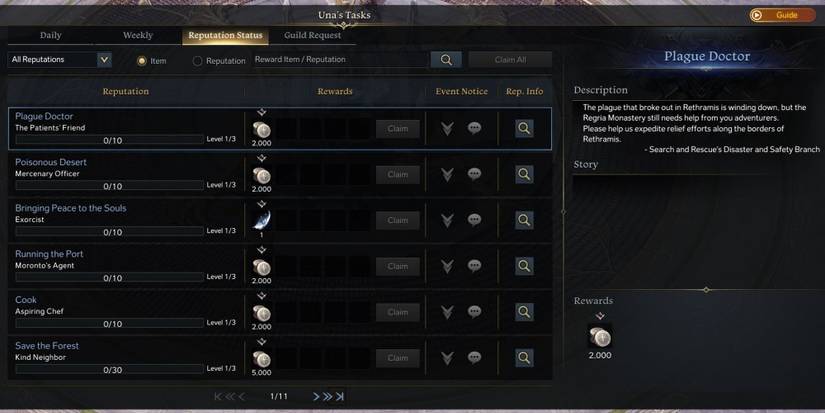Click the silver coin reward for Save the Forest
The image size is (825, 413).
click(261, 359)
